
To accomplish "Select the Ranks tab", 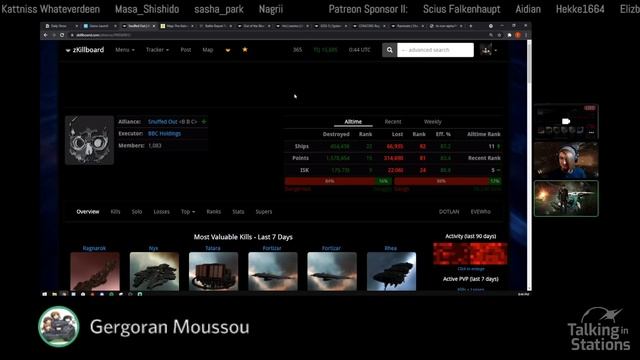I will pyautogui.click(x=213, y=211).
